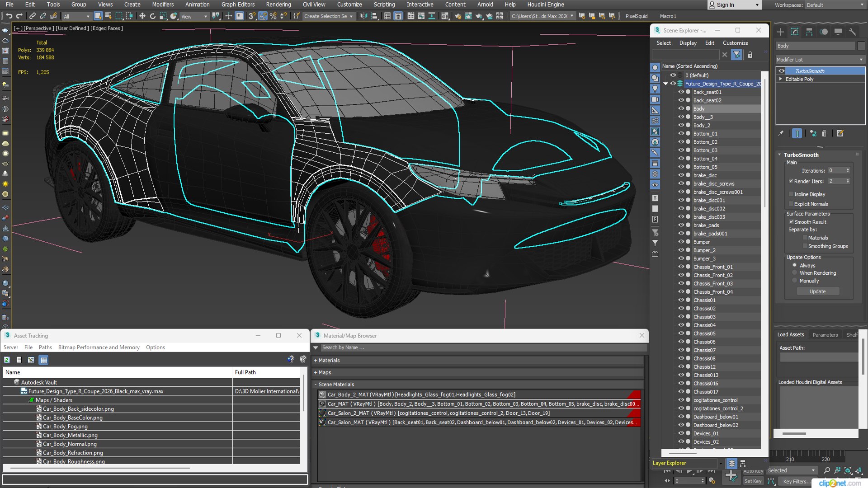Check Smoothing Groups checkbox

(805, 246)
